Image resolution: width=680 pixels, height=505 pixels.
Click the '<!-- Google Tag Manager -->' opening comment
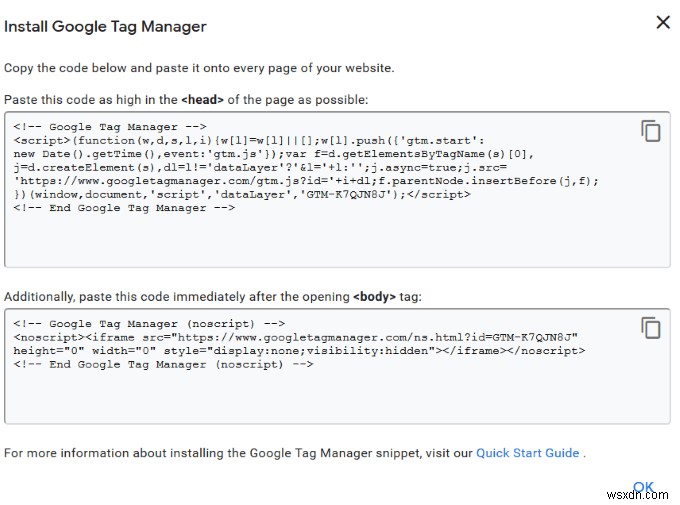click(110, 127)
